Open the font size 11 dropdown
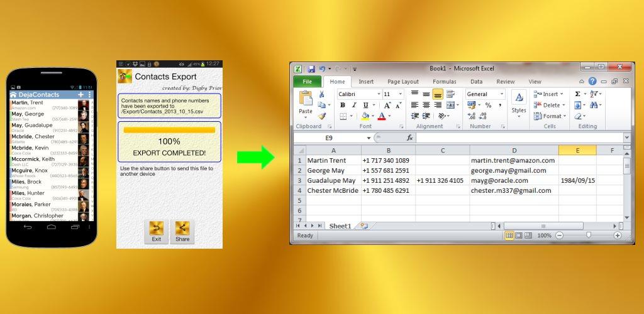 pos(401,94)
